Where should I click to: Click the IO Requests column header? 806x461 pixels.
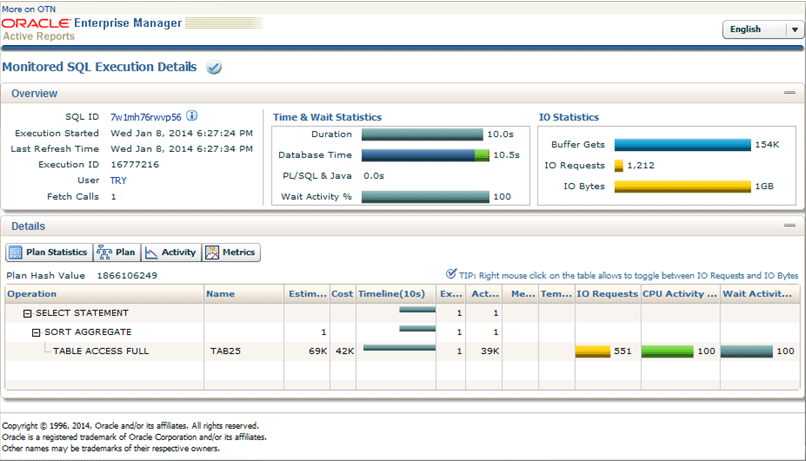608,294
